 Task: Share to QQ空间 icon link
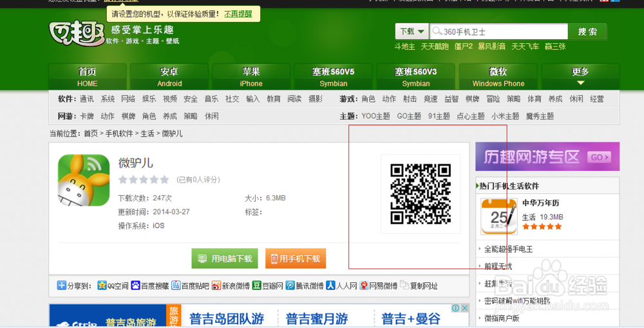pyautogui.click(x=113, y=285)
